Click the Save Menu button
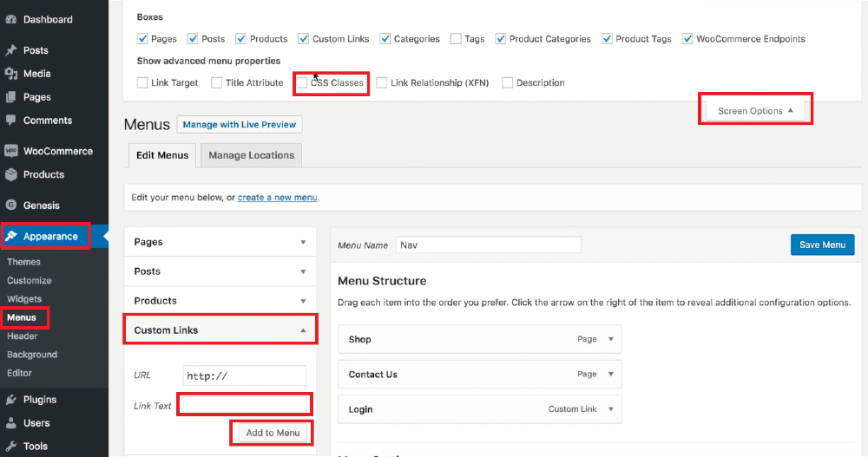The image size is (868, 457). [822, 245]
